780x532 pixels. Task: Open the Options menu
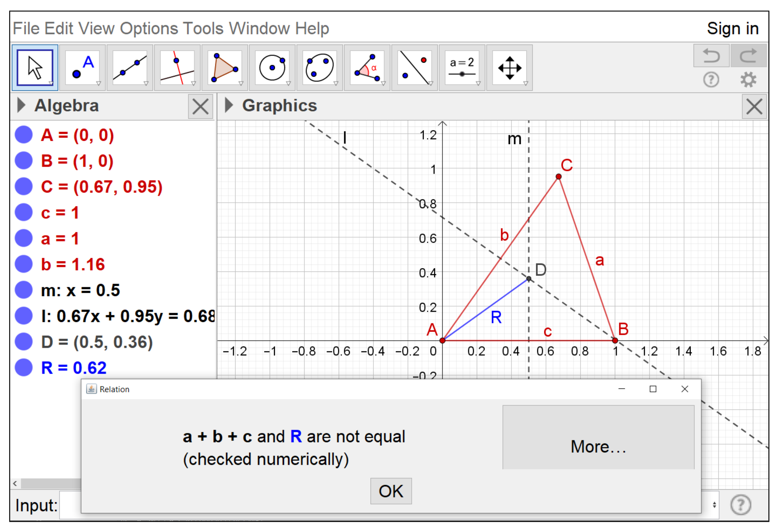pos(150,28)
